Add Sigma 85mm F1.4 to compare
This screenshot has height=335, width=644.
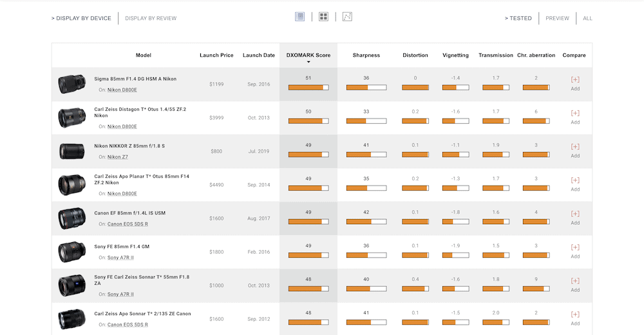coord(575,83)
